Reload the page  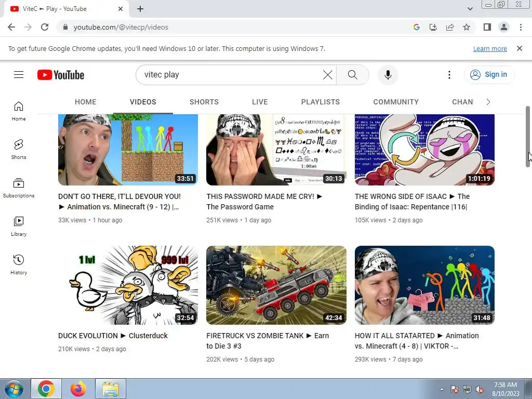pos(45,27)
